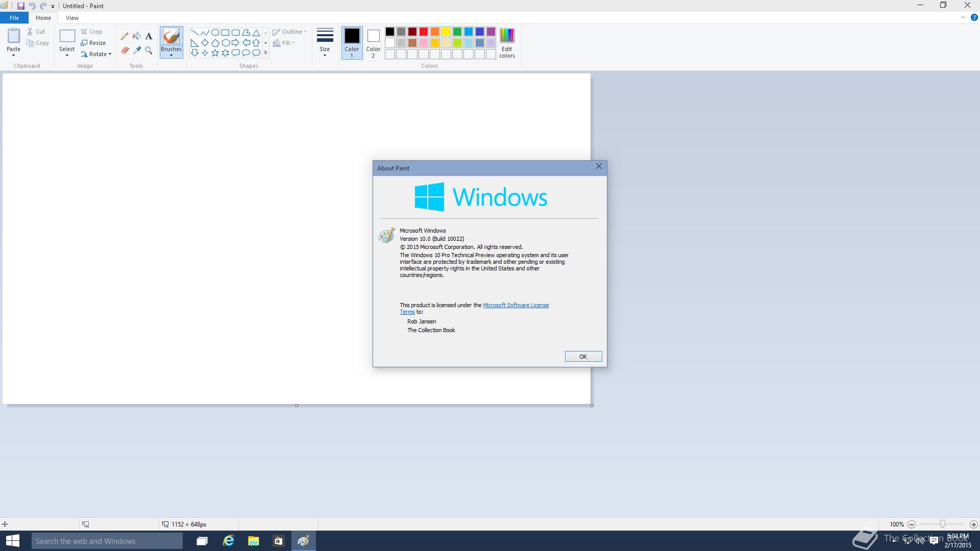Choose the Oval shape

pyautogui.click(x=215, y=33)
